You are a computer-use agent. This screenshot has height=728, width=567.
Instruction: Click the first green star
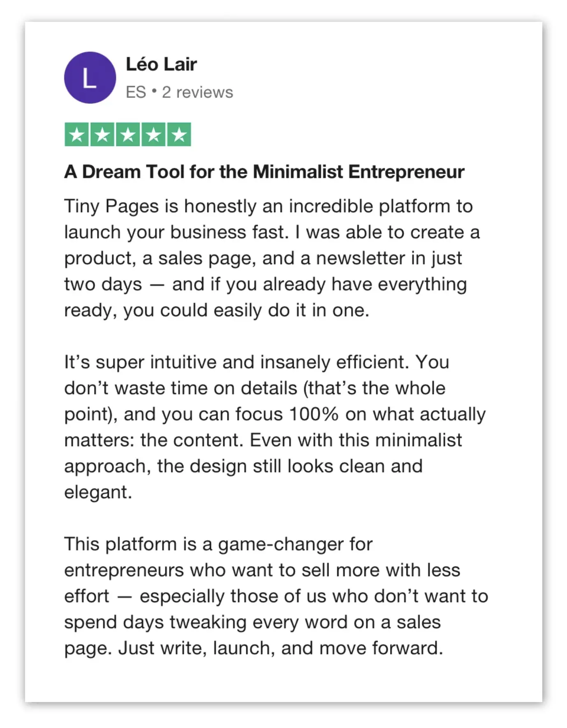(77, 134)
